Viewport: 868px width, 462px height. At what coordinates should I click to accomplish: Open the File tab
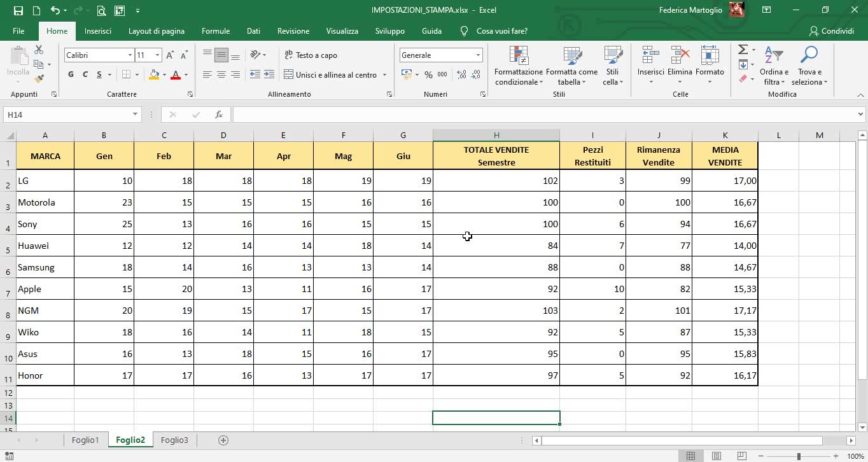tap(18, 31)
